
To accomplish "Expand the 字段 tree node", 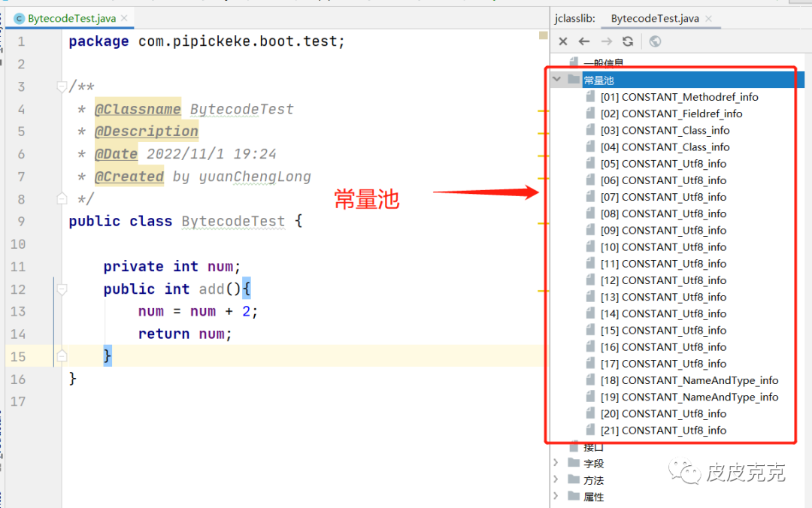I will 556,463.
